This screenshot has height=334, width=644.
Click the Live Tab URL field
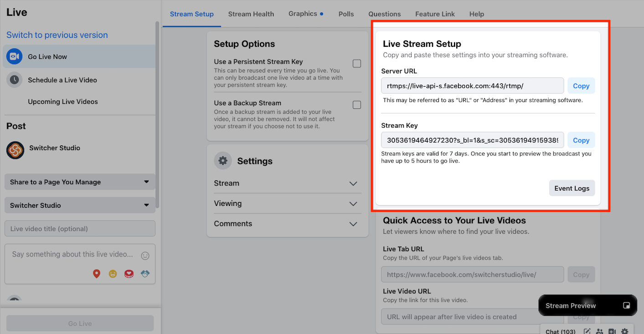472,275
